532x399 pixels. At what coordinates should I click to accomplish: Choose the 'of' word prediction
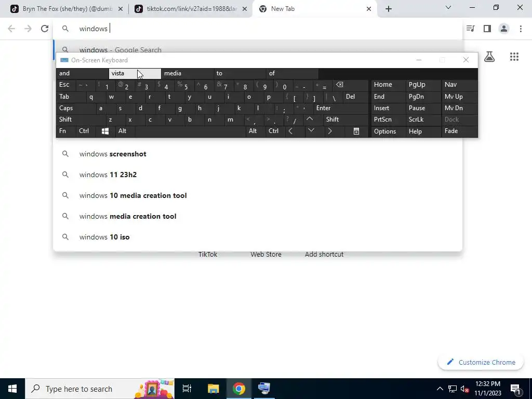coord(292,73)
